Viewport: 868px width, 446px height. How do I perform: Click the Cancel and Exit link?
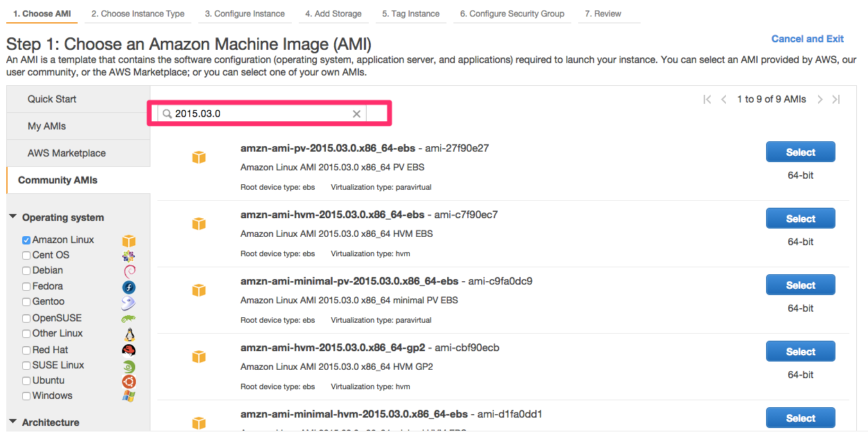click(x=807, y=39)
